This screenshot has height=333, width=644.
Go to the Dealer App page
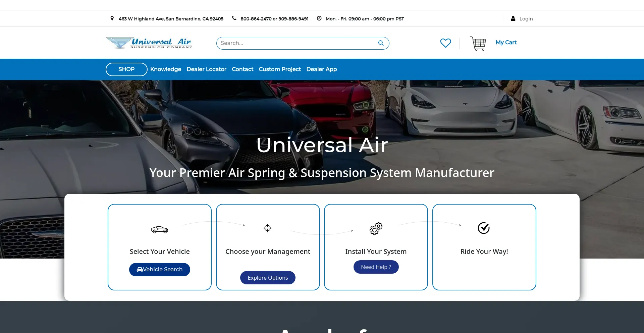click(322, 69)
